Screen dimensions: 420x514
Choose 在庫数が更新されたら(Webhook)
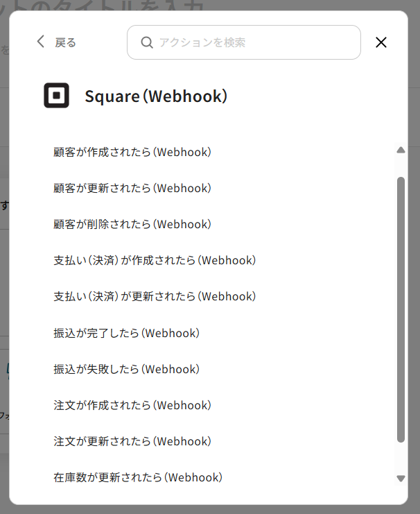click(x=138, y=477)
